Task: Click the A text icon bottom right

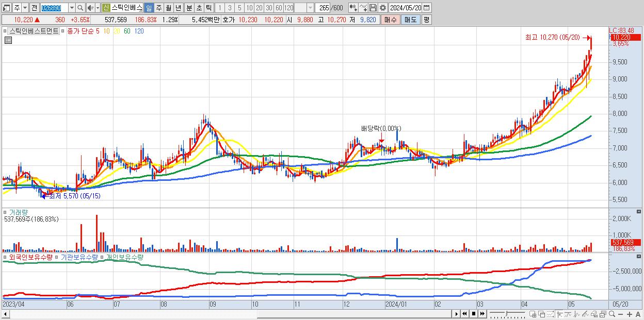Action: click(638, 314)
